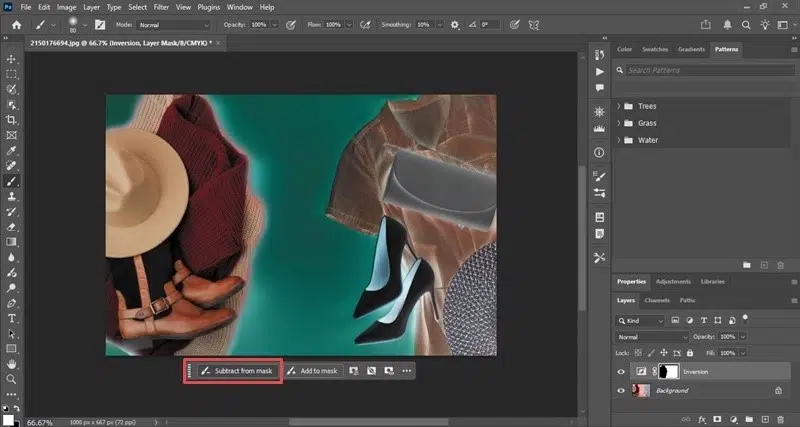Hide the Inversion layer
This screenshot has width=800, height=427.
[x=621, y=371]
